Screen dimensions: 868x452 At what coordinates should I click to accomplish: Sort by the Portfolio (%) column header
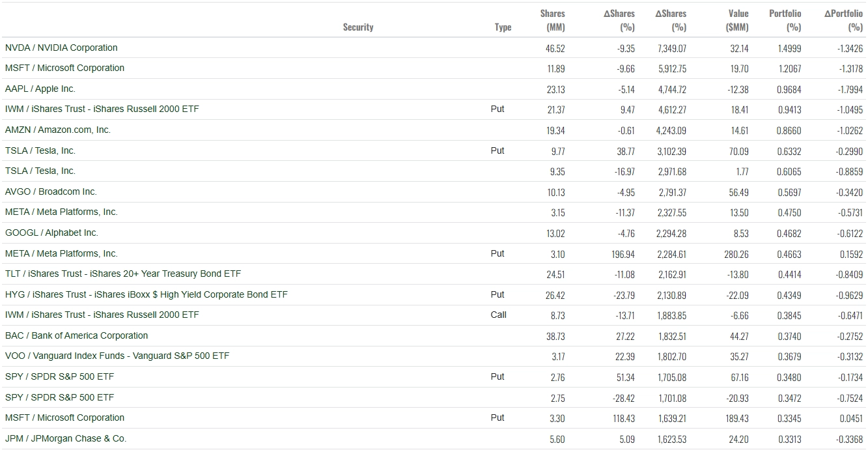(x=785, y=20)
